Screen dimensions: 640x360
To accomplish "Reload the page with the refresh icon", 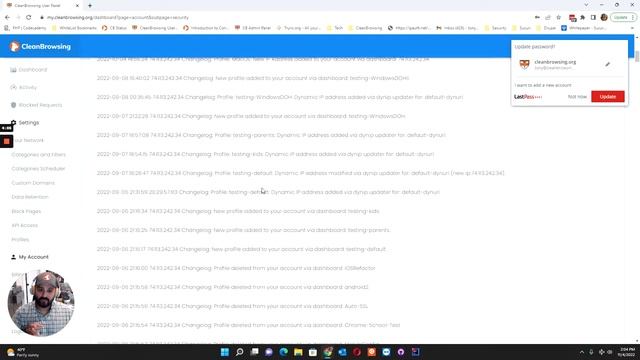I will pos(29,18).
